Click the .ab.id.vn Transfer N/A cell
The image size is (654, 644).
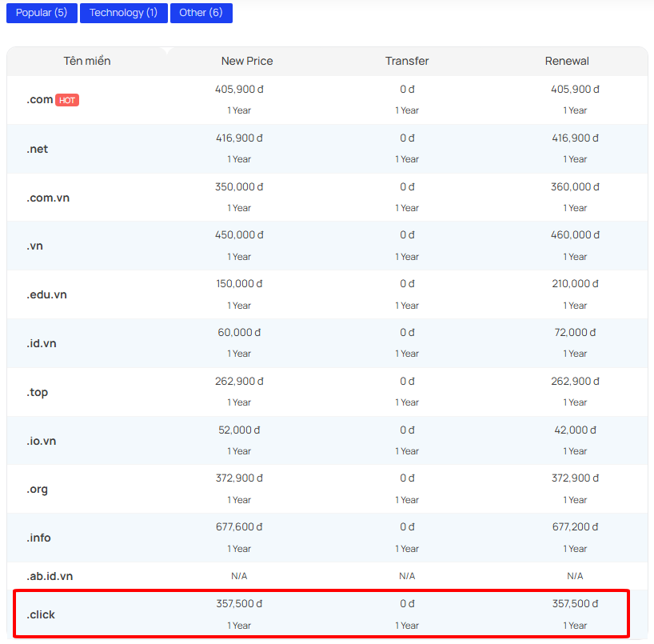[407, 576]
